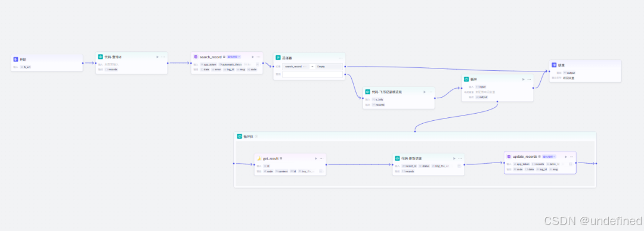
Task: Open the more menu on 代码-飞书记录格式化 node
Action: click(430, 92)
